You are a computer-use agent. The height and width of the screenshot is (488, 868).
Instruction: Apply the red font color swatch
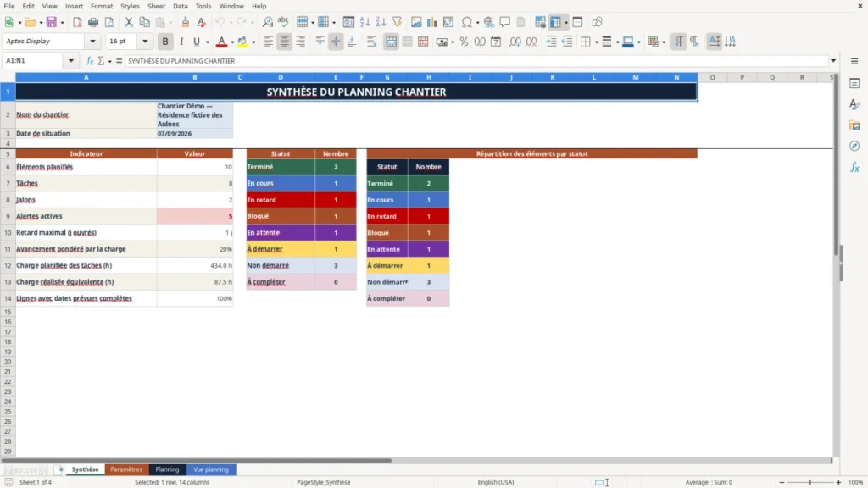click(221, 42)
